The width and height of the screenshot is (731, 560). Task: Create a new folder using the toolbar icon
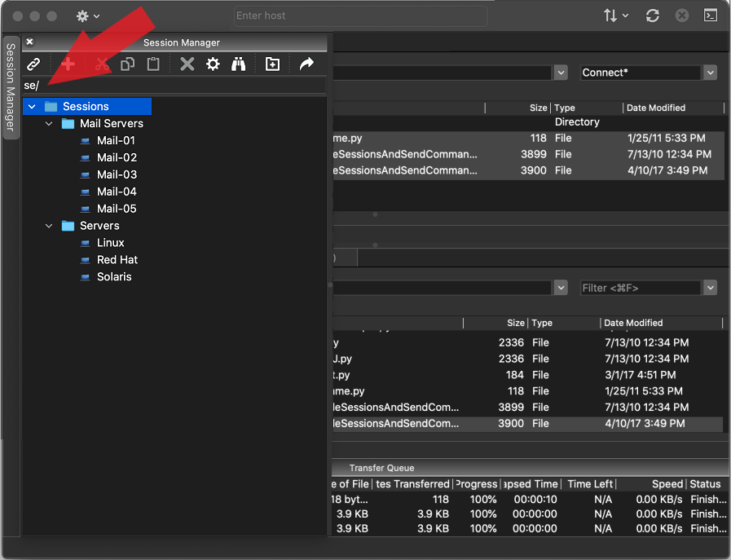272,64
